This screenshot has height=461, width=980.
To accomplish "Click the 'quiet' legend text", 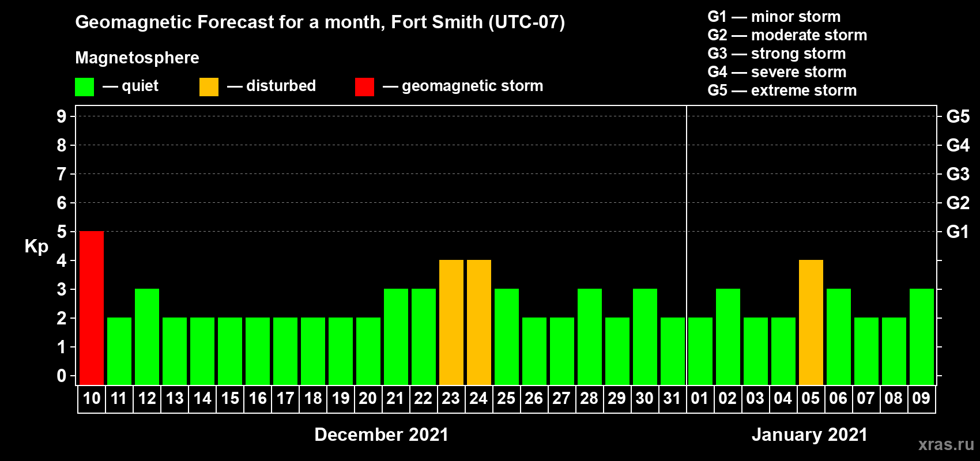I will [140, 86].
